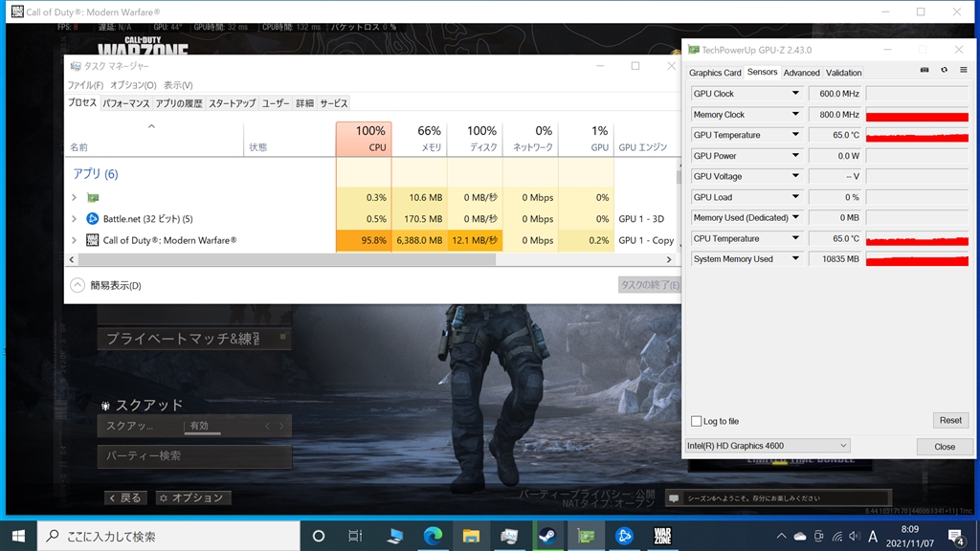Click the Warzone taskbar icon
Viewport: 980px width, 551px height.
(x=662, y=536)
